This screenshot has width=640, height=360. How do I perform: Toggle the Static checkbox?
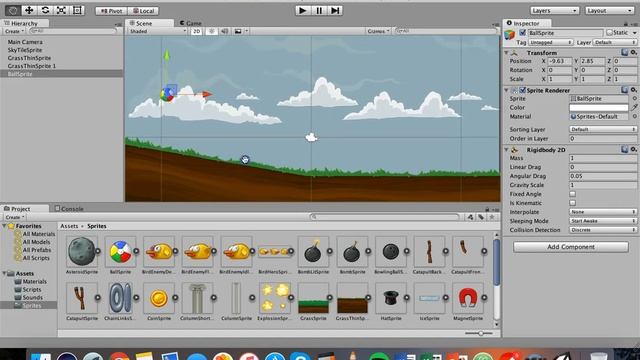609,33
